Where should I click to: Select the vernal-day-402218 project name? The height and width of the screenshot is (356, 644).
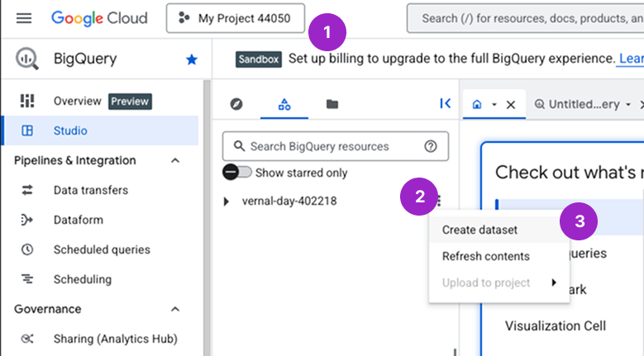(x=289, y=201)
